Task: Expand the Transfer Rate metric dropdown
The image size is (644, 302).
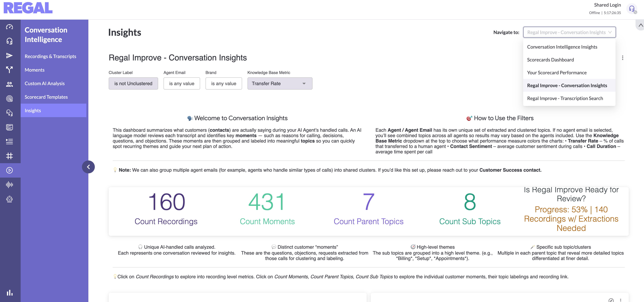Action: click(x=280, y=83)
